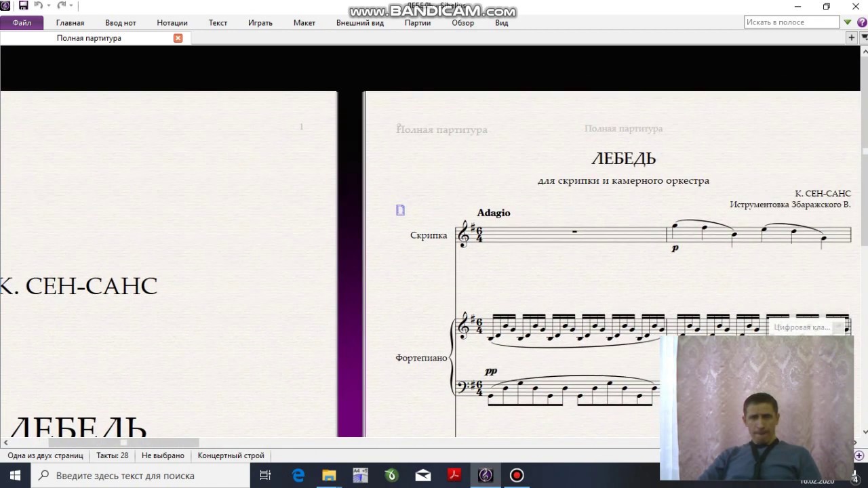The height and width of the screenshot is (488, 868).
Task: Open the Партии ribbon tab
Action: point(418,22)
